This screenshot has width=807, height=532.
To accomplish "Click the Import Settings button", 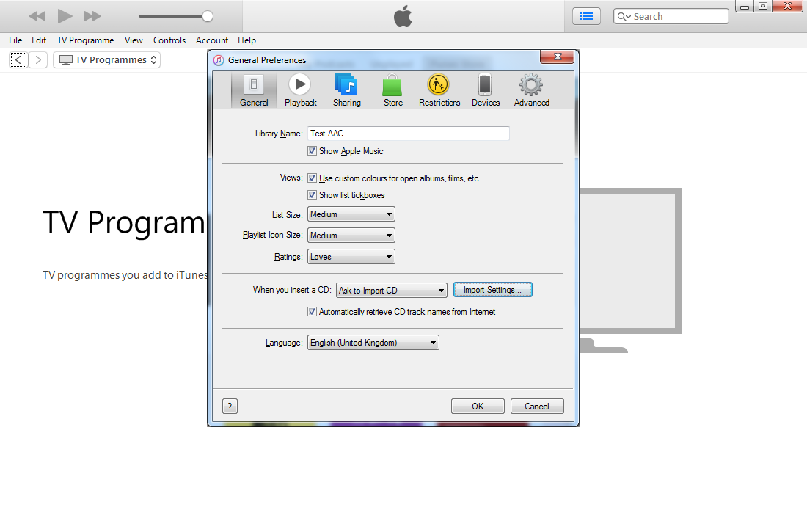I will [492, 290].
